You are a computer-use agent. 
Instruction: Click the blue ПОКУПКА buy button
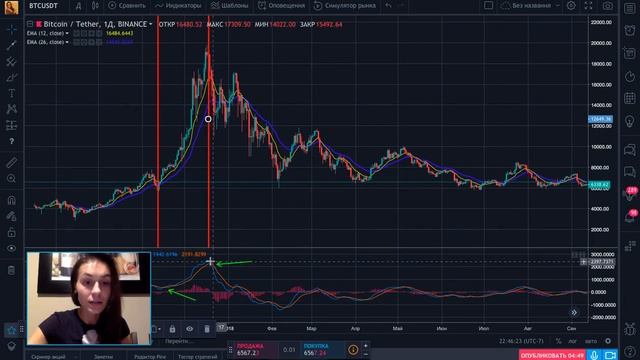[x=322, y=350]
